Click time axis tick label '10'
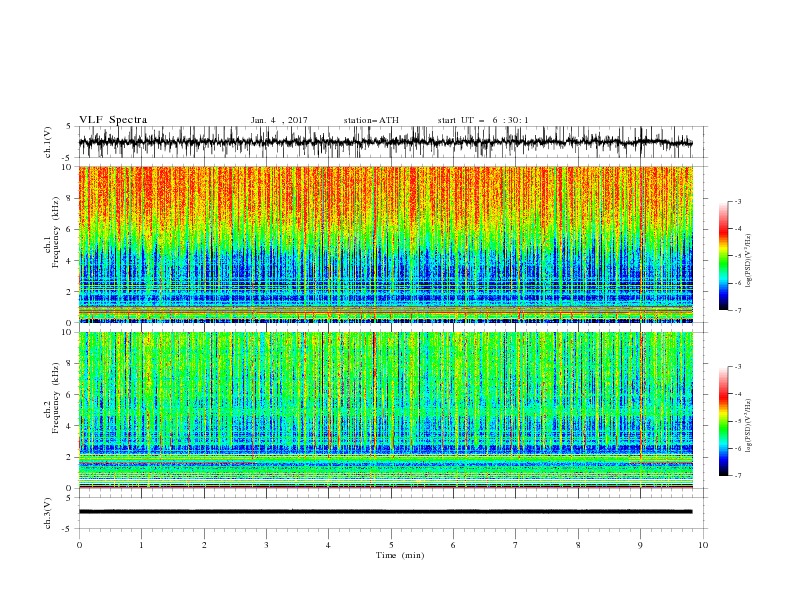 point(703,545)
